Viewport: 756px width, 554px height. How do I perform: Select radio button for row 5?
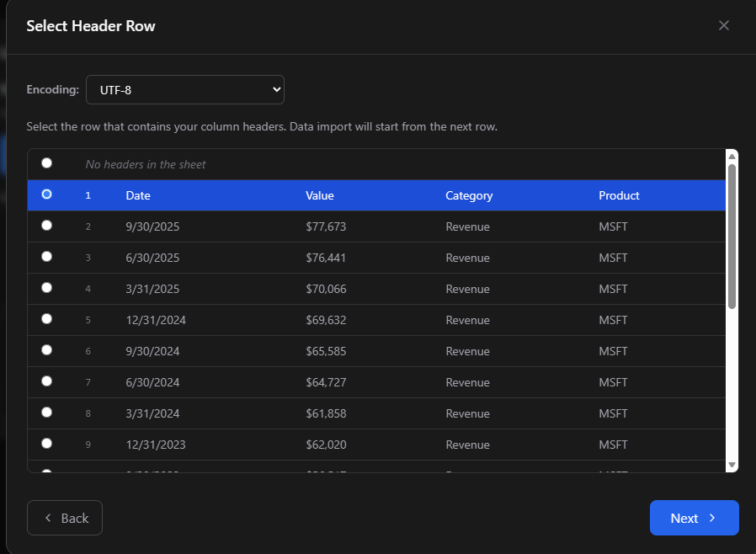coord(46,319)
